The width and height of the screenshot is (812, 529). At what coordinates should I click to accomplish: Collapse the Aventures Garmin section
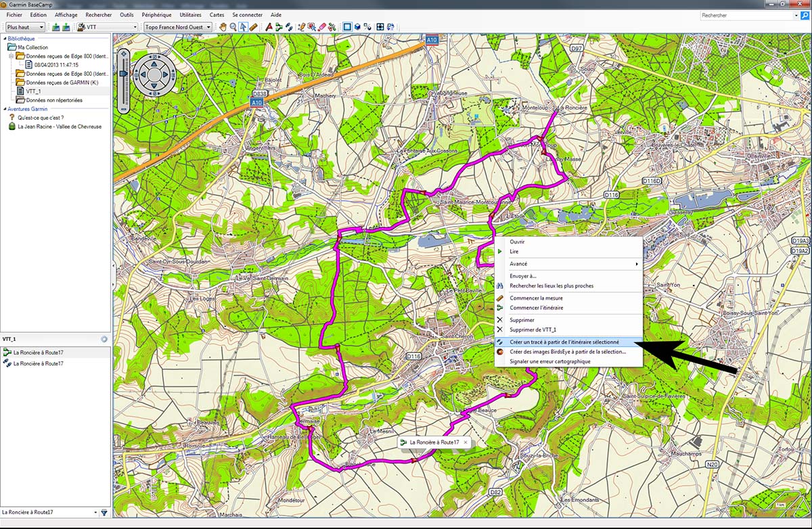(x=5, y=108)
